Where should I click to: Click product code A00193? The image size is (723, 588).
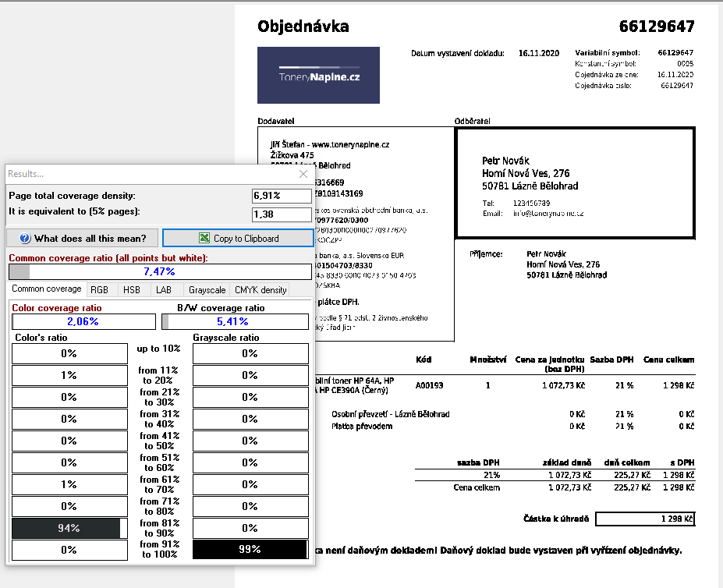click(429, 385)
